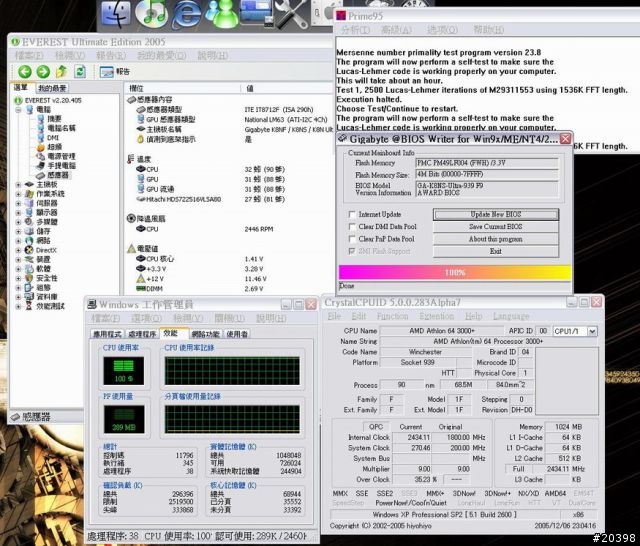Click the Save Current BIOS button
The image size is (640, 546).
click(496, 226)
